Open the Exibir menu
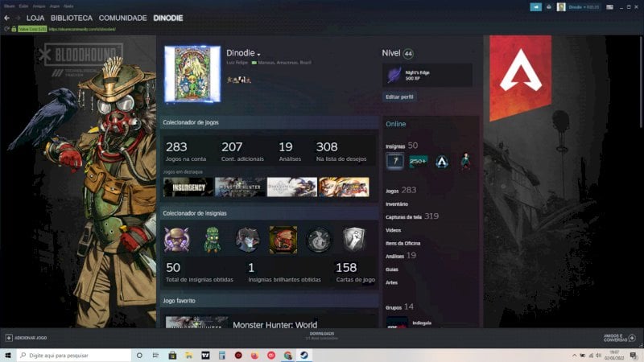The height and width of the screenshot is (362, 644). coord(24,6)
